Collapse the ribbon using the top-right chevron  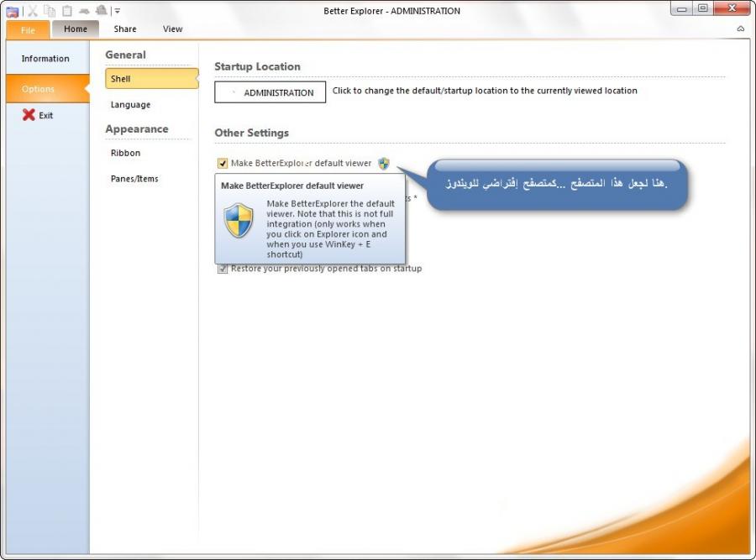pyautogui.click(x=740, y=29)
